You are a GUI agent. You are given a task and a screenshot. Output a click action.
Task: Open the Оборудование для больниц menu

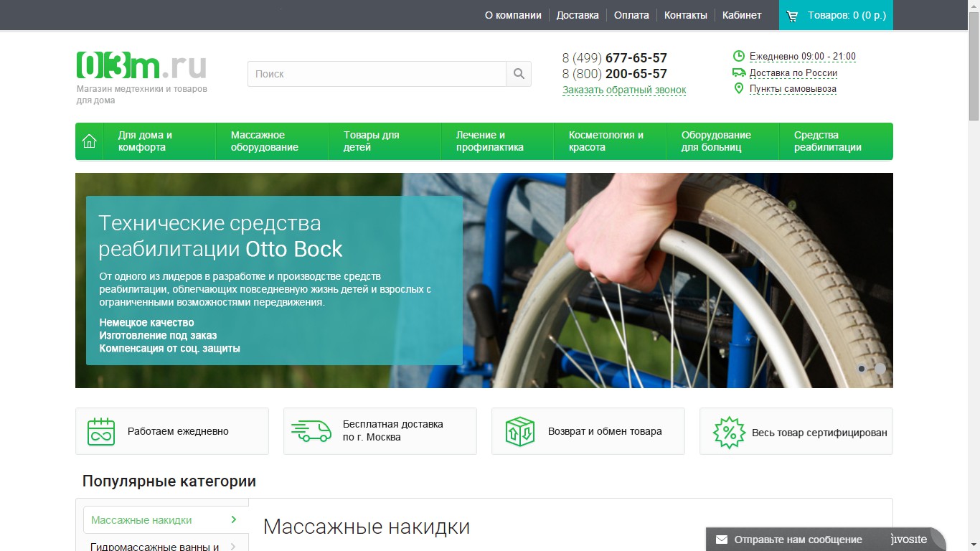coord(722,141)
